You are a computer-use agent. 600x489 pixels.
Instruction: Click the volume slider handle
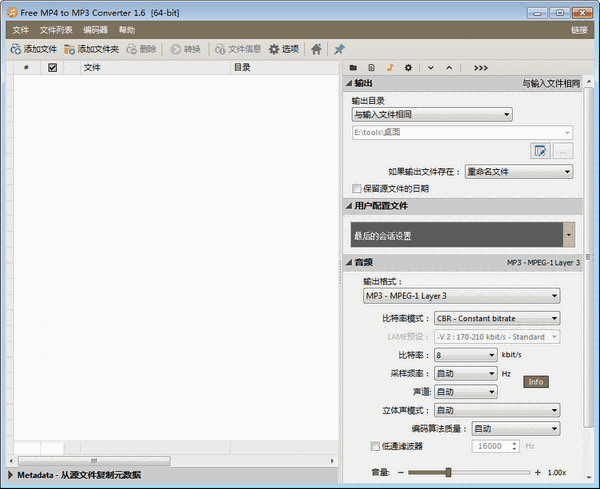coord(448,473)
